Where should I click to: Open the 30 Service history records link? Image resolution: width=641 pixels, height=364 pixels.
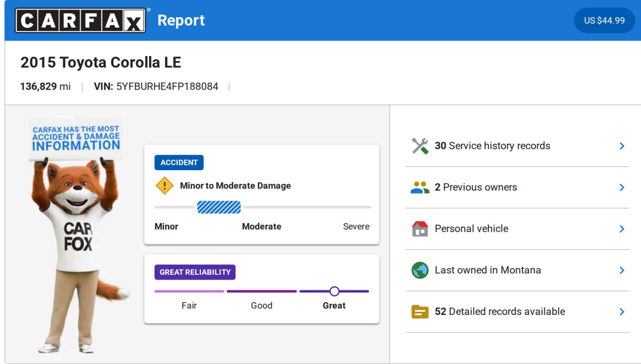click(492, 146)
